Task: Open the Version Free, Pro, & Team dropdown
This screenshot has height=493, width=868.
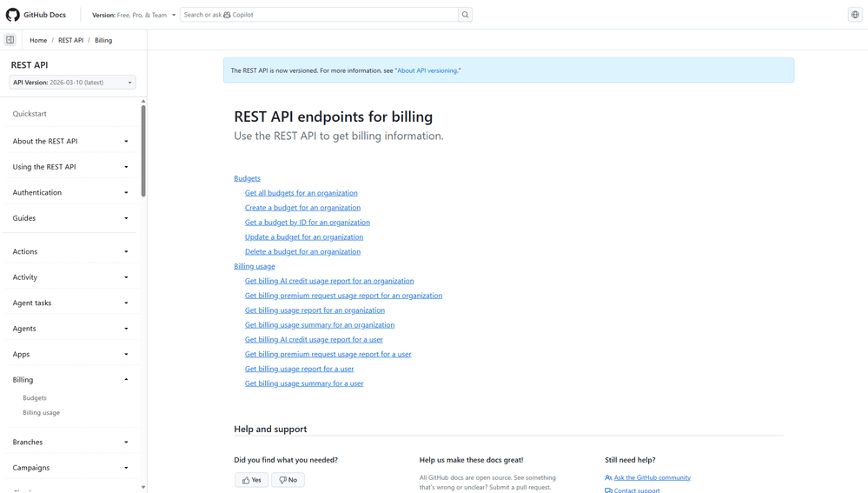Action: 134,15
